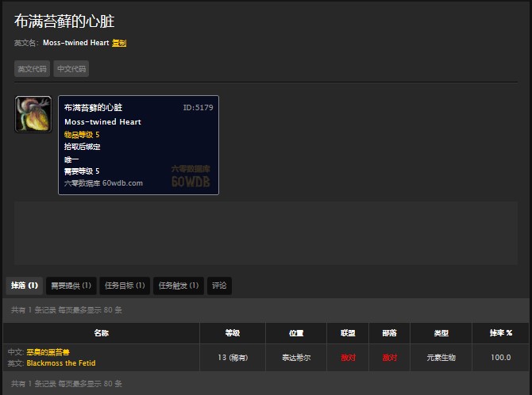Click the 联盟 column header
This screenshot has height=395, width=532.
[x=348, y=333]
